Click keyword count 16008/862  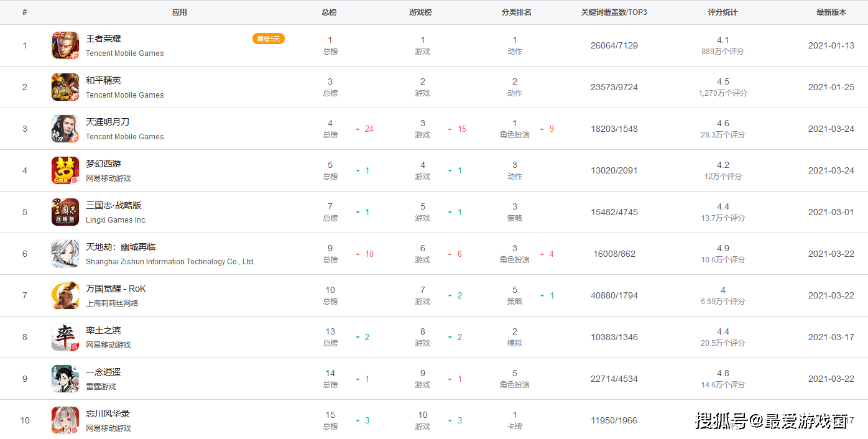click(614, 254)
